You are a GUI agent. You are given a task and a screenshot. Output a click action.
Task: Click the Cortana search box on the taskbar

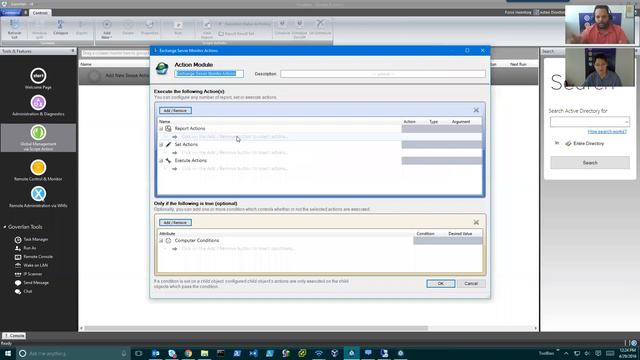[73, 353]
